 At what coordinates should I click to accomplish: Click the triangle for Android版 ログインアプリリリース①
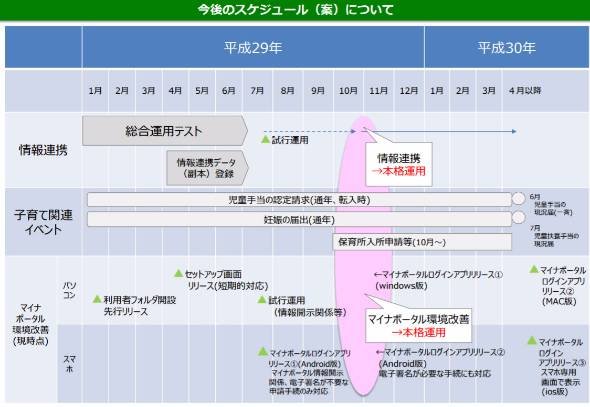coord(263,352)
